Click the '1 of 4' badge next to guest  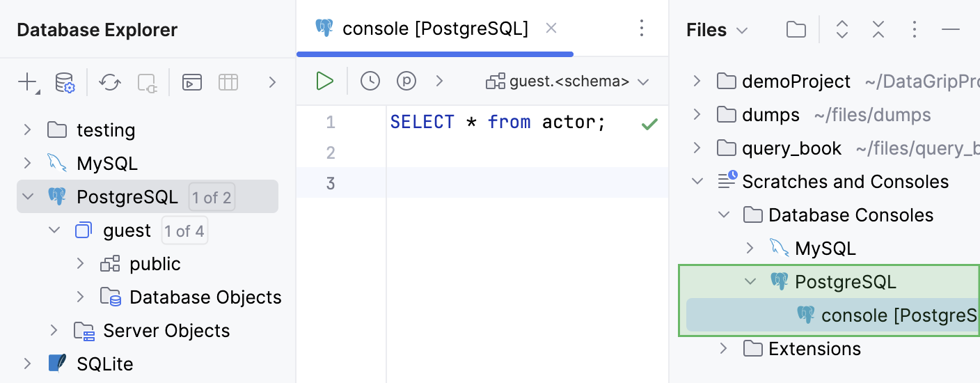click(184, 230)
